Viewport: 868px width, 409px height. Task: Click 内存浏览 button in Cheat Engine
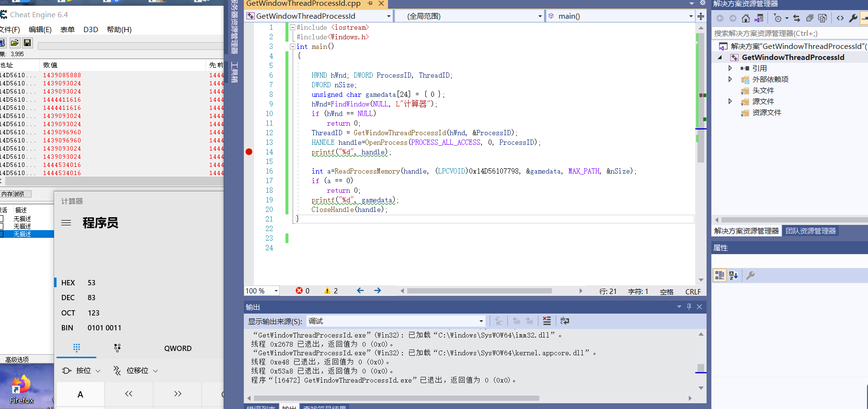point(16,194)
